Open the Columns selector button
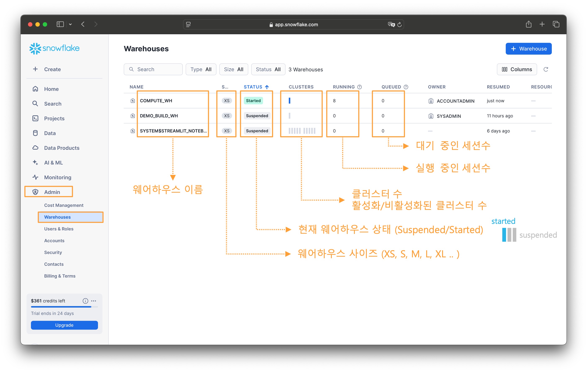This screenshot has width=588, height=372. [x=517, y=69]
